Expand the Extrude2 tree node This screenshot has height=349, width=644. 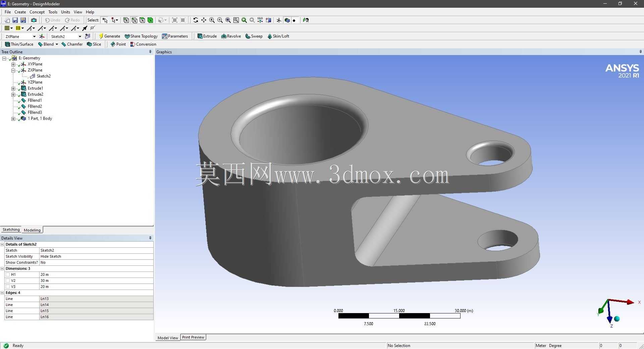point(13,95)
